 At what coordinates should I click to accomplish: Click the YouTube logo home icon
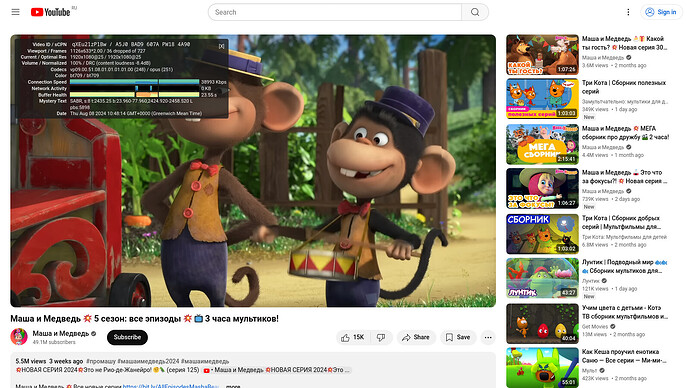(51, 12)
